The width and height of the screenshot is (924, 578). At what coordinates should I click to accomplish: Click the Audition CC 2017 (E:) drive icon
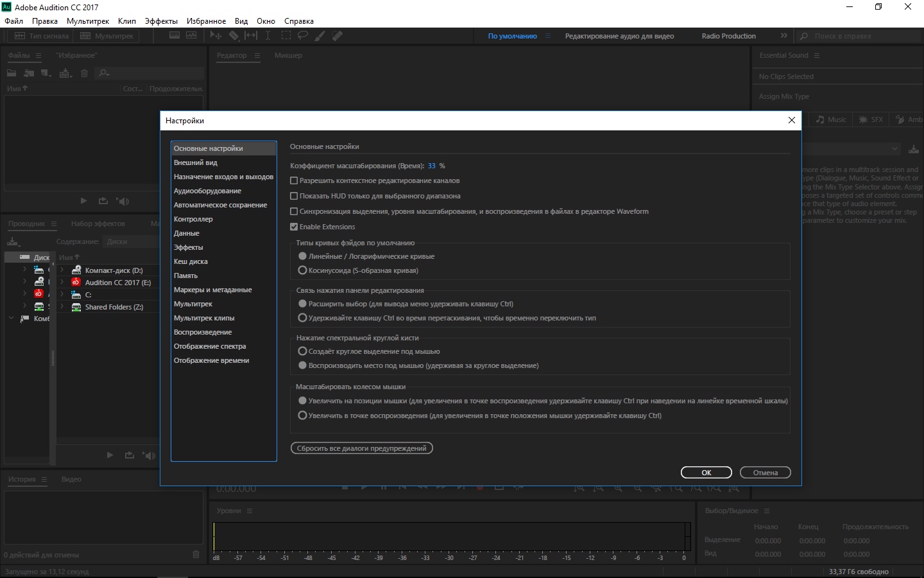pyautogui.click(x=76, y=283)
